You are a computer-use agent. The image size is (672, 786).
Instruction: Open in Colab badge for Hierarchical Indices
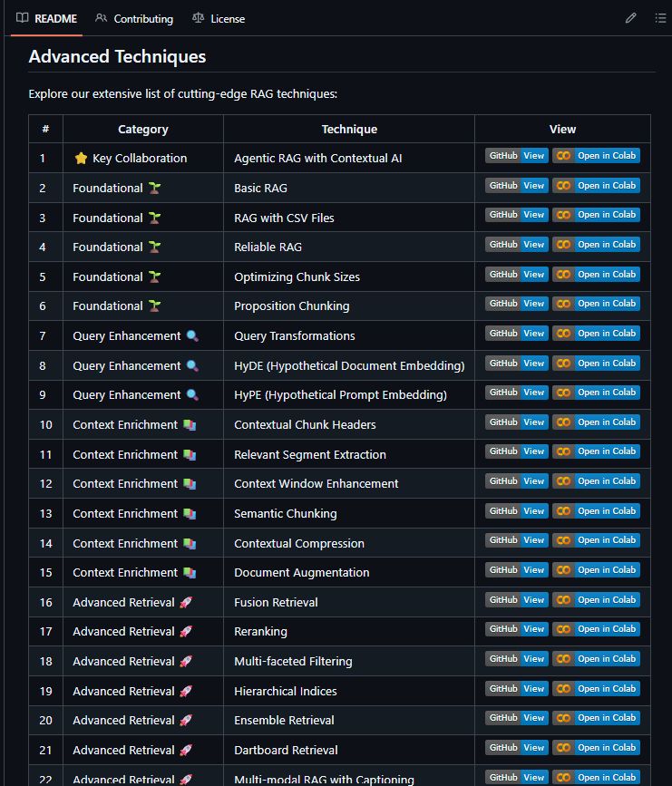(596, 689)
